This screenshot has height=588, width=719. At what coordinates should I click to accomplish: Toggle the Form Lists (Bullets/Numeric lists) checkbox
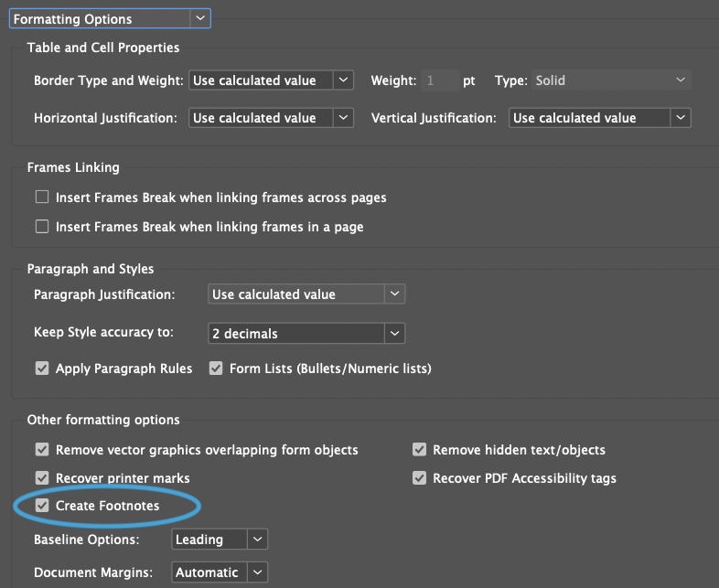coord(216,369)
